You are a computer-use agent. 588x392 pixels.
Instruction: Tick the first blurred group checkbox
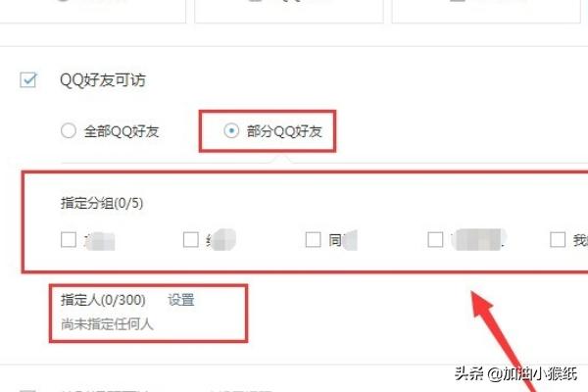[69, 239]
